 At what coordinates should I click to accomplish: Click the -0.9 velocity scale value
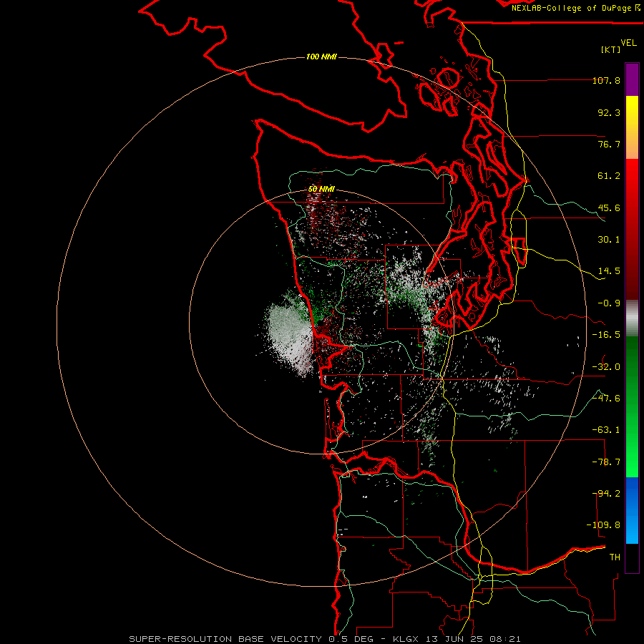click(x=609, y=303)
